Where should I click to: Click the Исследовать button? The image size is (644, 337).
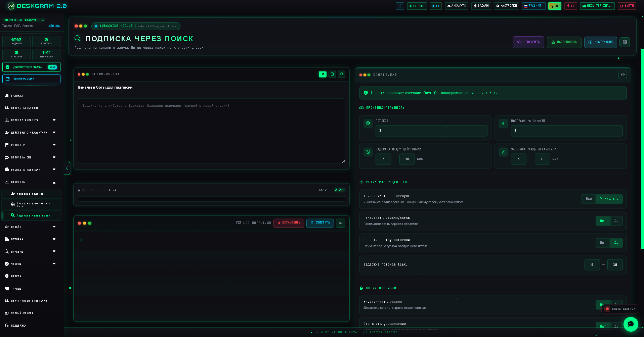coord(564,42)
